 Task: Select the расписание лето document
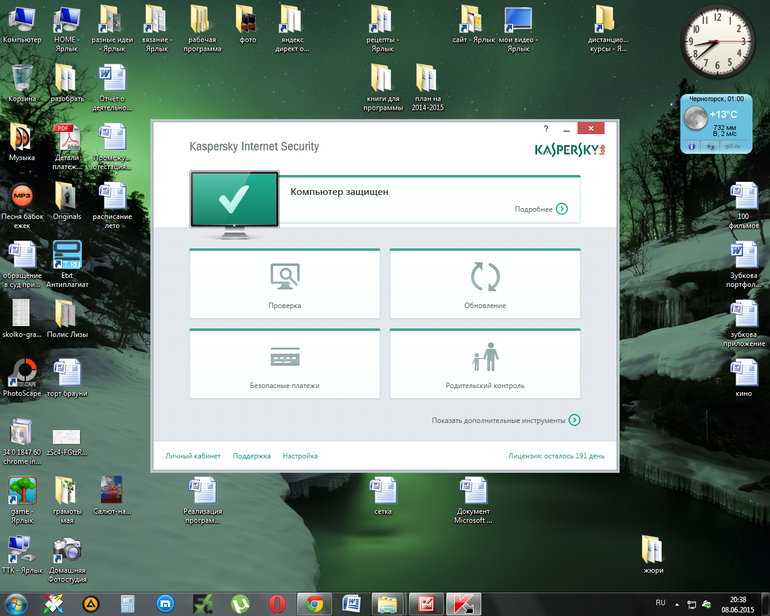tap(112, 205)
